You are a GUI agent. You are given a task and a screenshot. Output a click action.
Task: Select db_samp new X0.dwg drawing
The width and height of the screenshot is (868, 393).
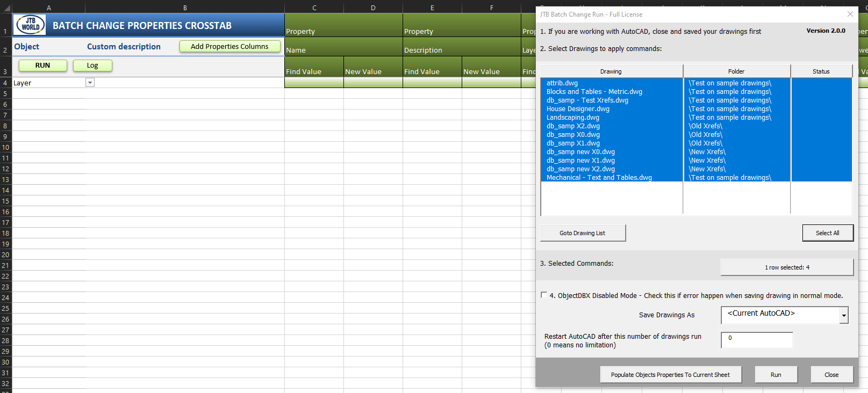581,152
